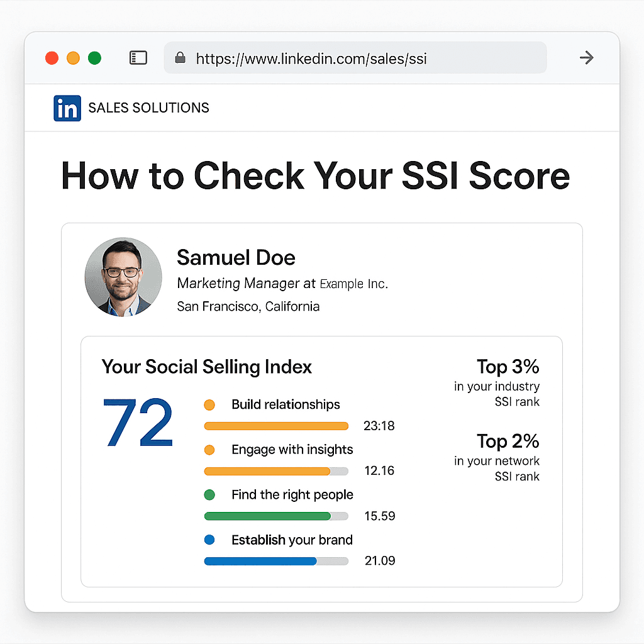
Task: Click 'Marketing Manager at Example Inc.' text
Action: point(282,284)
